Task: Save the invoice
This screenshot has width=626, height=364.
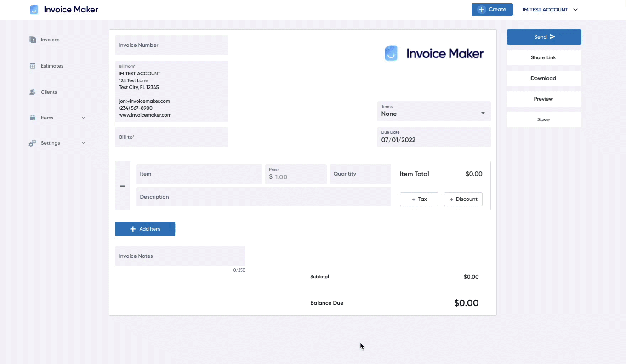Action: tap(544, 119)
